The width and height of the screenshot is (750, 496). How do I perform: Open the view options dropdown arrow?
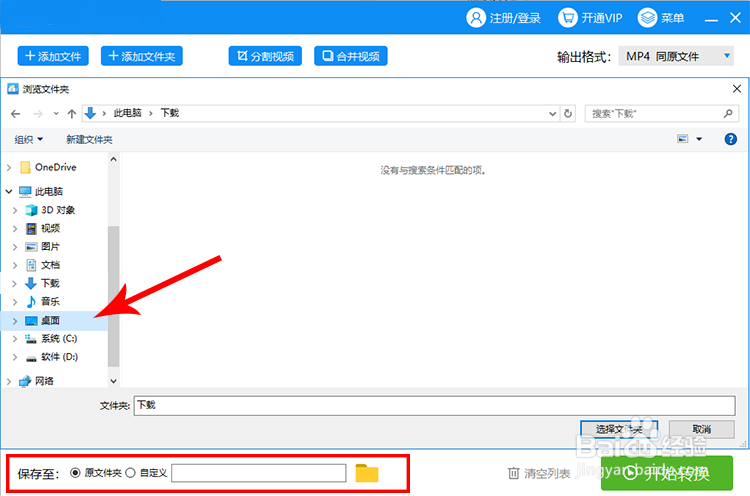699,139
